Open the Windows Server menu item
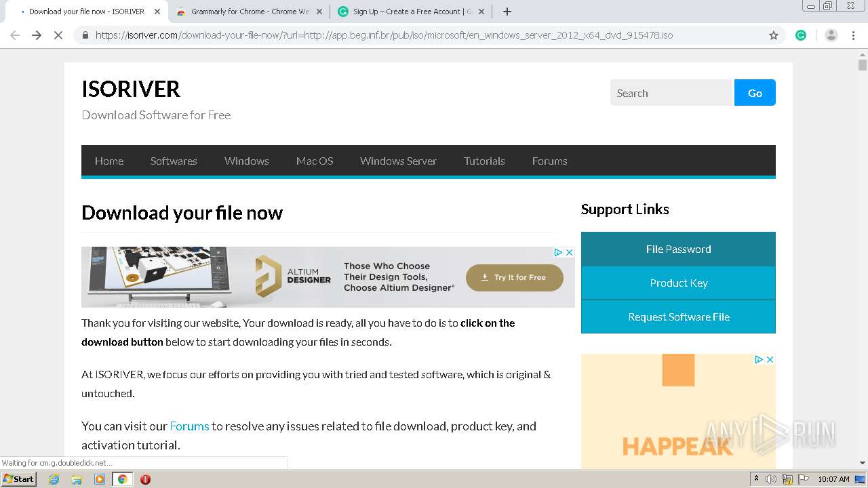This screenshot has height=488, width=868. click(398, 161)
